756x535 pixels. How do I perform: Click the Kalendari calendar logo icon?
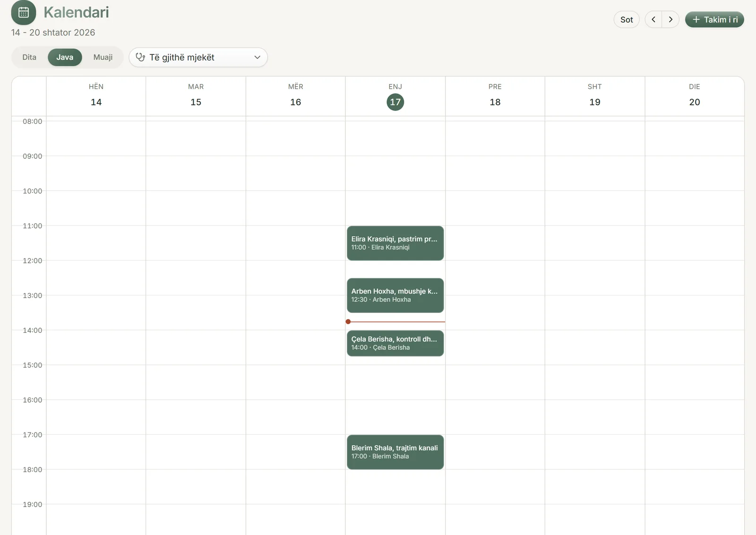(x=24, y=12)
